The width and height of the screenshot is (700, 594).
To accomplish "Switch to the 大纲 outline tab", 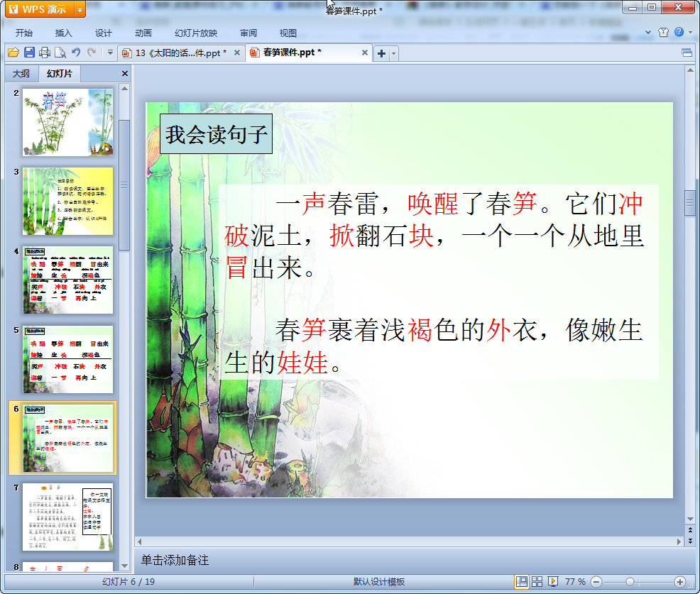I will [21, 74].
